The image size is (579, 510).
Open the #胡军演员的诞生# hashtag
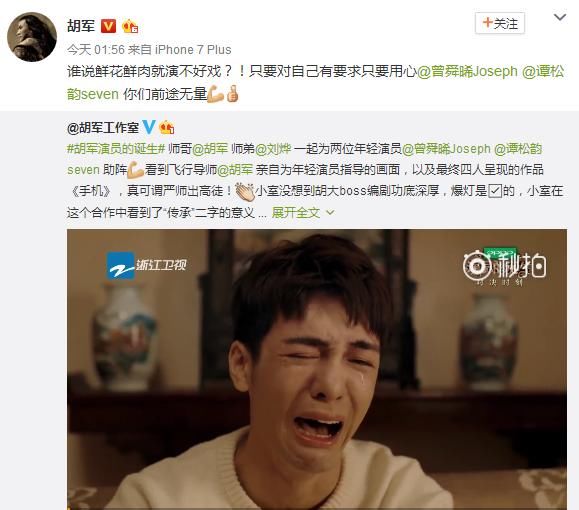click(x=116, y=149)
